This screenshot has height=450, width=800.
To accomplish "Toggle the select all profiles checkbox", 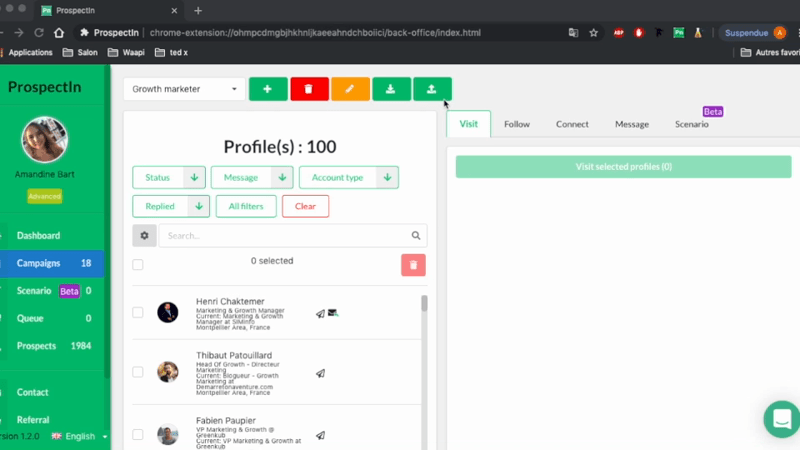I will coord(138,265).
